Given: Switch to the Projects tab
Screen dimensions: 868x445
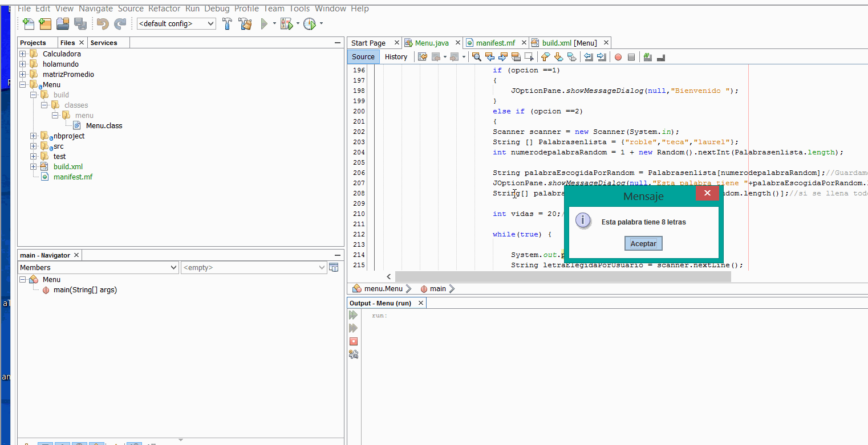Looking at the screenshot, I should [33, 43].
